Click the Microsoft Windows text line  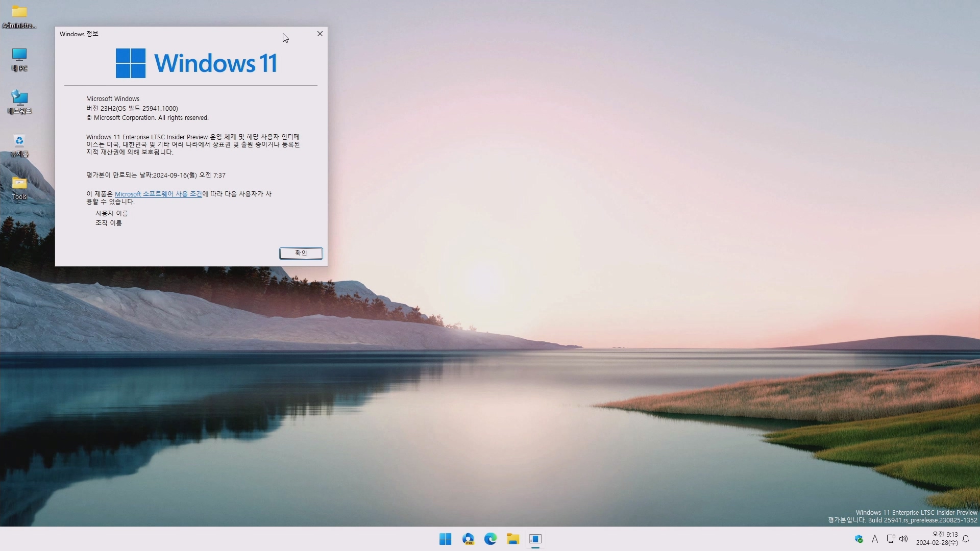[x=113, y=99]
